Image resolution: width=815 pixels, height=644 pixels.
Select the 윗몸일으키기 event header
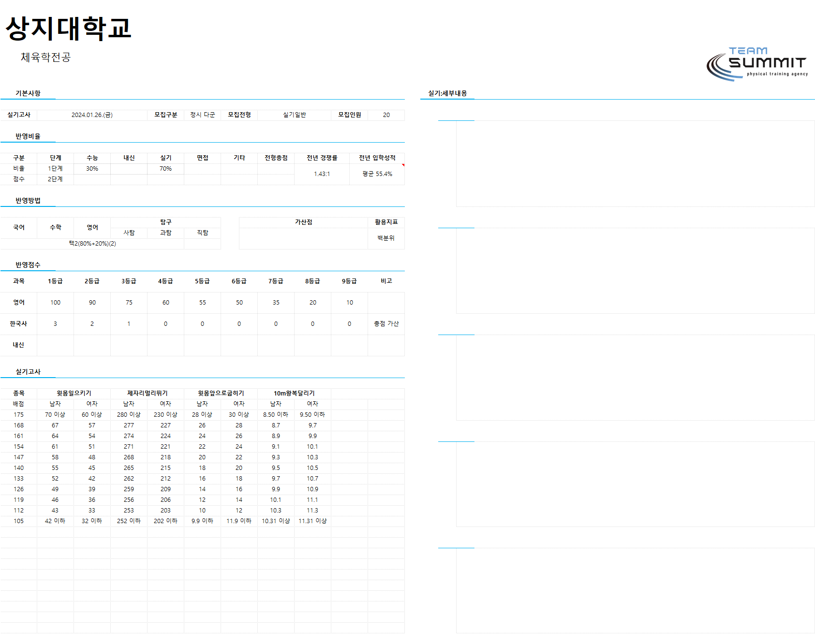74,394
